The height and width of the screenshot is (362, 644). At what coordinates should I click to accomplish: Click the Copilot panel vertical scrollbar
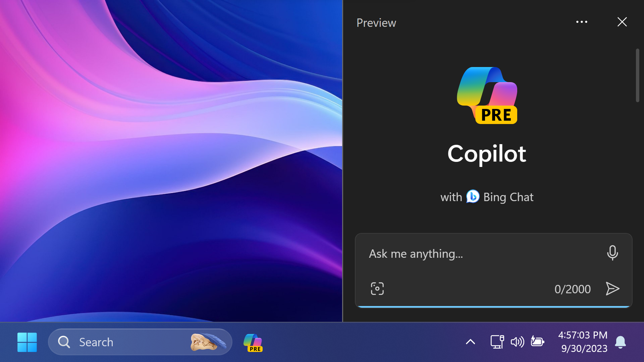[x=637, y=75]
